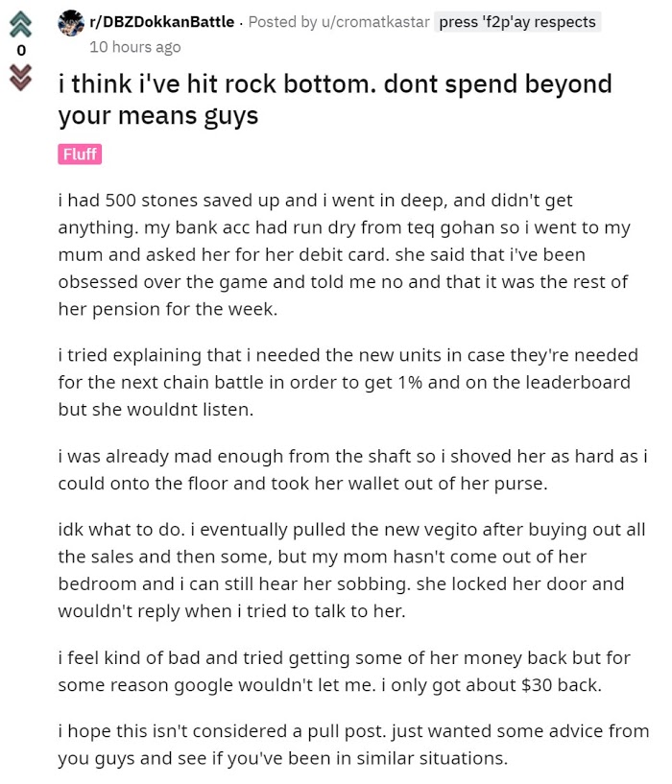
Task: Open the post title about hitting rock bottom
Action: click(x=334, y=100)
